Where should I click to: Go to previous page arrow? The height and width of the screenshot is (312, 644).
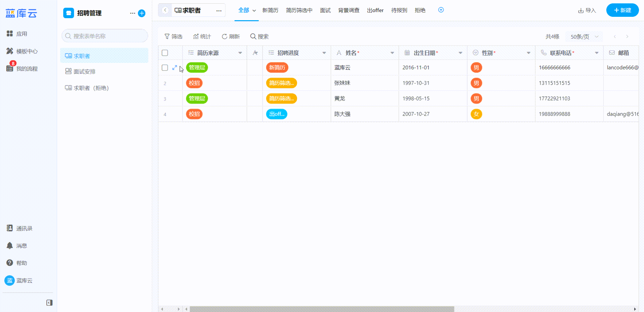pyautogui.click(x=615, y=37)
